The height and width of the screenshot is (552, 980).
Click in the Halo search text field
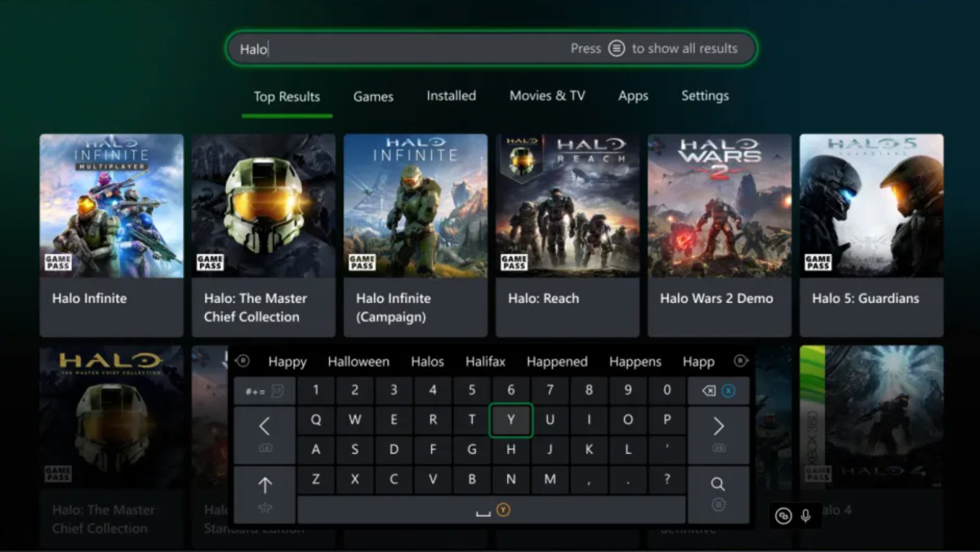pyautogui.click(x=392, y=49)
